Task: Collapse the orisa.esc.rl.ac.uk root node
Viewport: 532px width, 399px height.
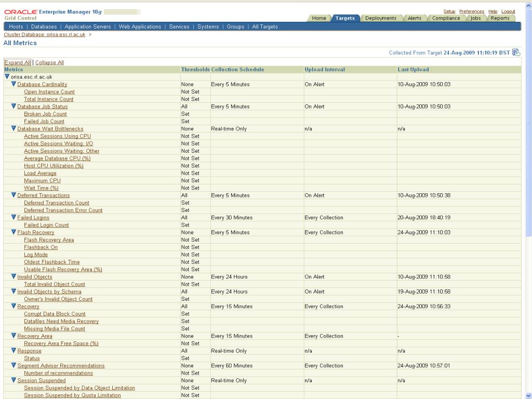Action: click(x=7, y=77)
